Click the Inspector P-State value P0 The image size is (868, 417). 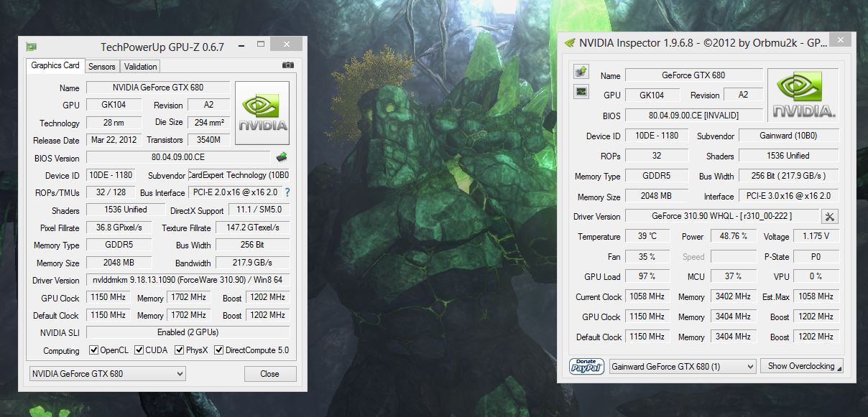[816, 256]
